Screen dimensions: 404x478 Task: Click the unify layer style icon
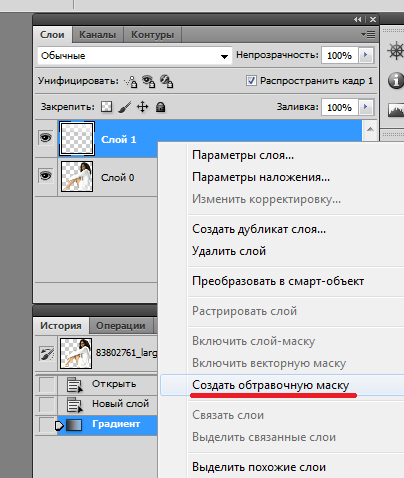pyautogui.click(x=166, y=81)
